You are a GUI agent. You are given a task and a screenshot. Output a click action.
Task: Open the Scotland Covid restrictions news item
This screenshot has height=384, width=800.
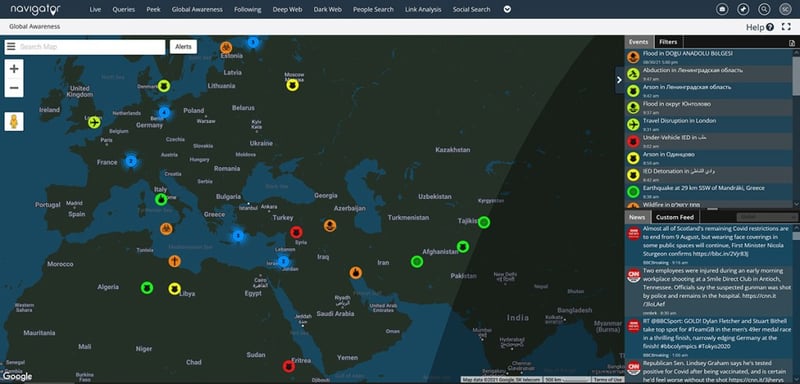(709, 245)
